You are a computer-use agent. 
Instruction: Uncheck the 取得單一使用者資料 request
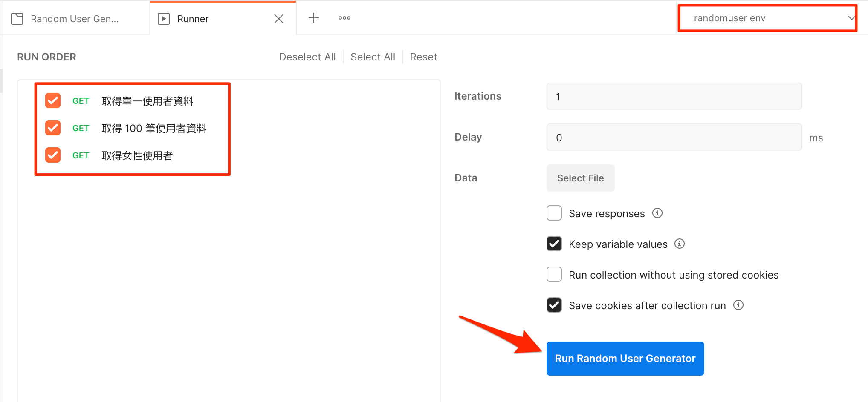pyautogui.click(x=53, y=100)
